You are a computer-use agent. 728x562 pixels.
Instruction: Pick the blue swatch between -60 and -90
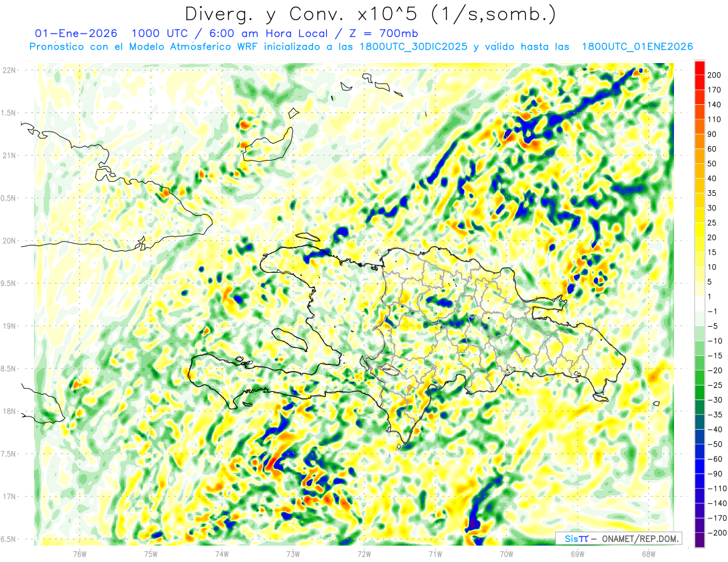[699, 466]
